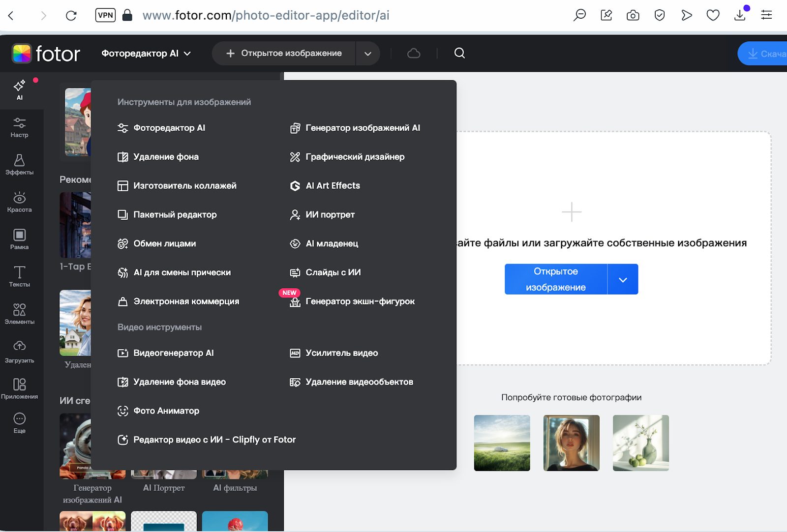Click the browser send/play arrow icon
The height and width of the screenshot is (532, 787).
click(687, 15)
